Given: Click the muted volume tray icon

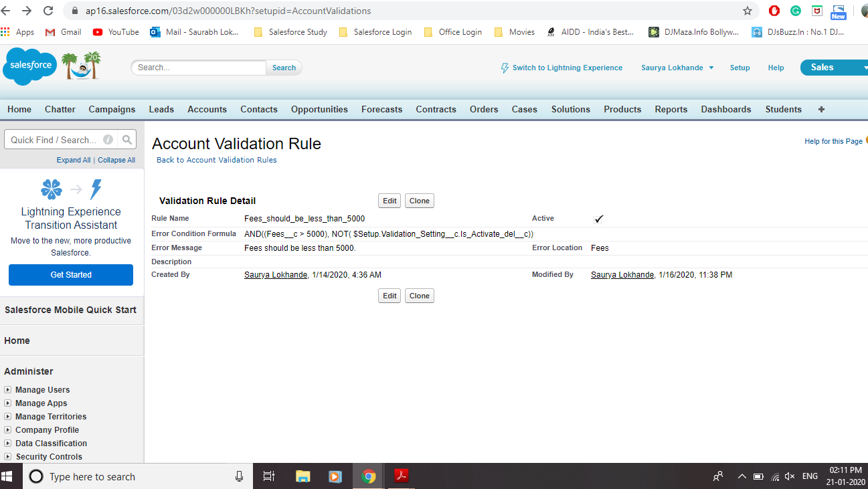Looking at the screenshot, I should (x=790, y=476).
